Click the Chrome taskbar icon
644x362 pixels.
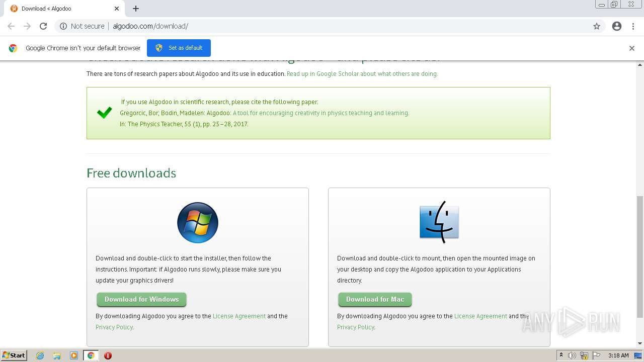click(91, 355)
